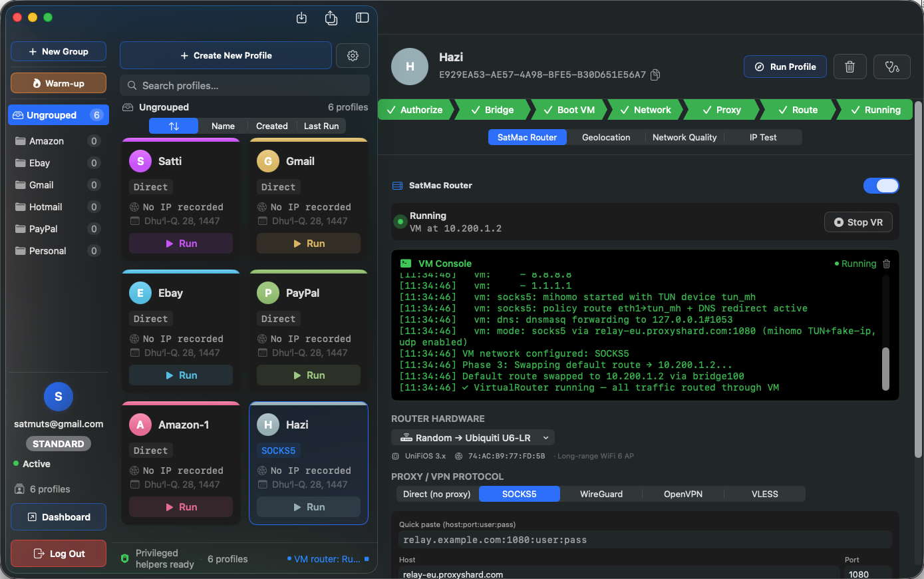Toggle the sidebar layout icon
924x579 pixels.
coord(362,18)
